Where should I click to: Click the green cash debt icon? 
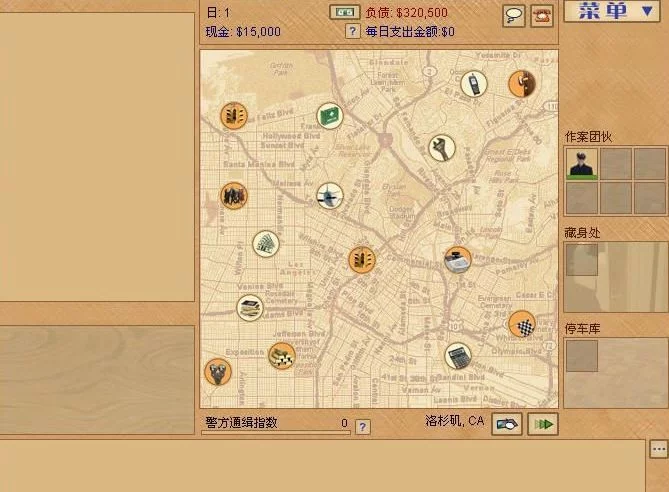point(344,12)
